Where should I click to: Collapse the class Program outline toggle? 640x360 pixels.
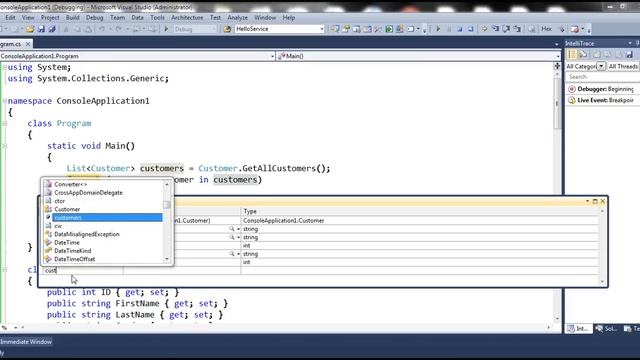click(4, 123)
